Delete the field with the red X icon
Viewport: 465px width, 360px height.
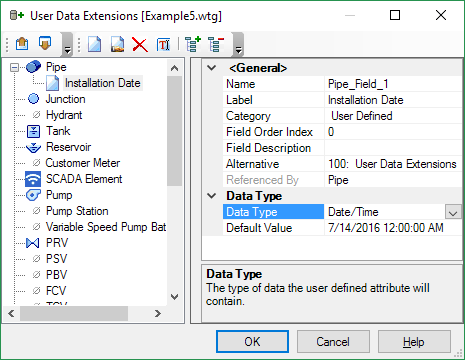pos(140,45)
